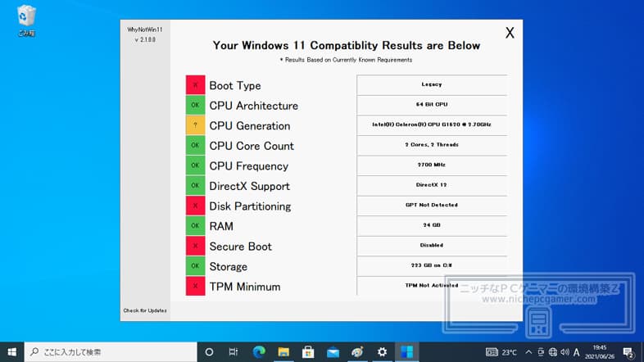Click the RAM label
644x362 pixels.
pyautogui.click(x=221, y=226)
